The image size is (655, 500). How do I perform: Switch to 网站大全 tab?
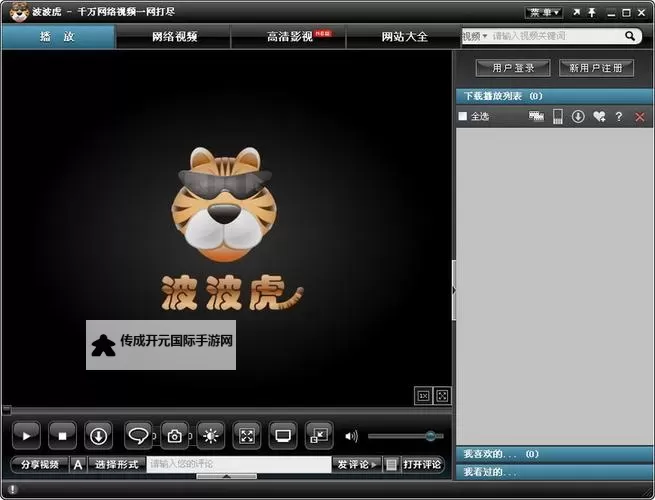pyautogui.click(x=404, y=37)
